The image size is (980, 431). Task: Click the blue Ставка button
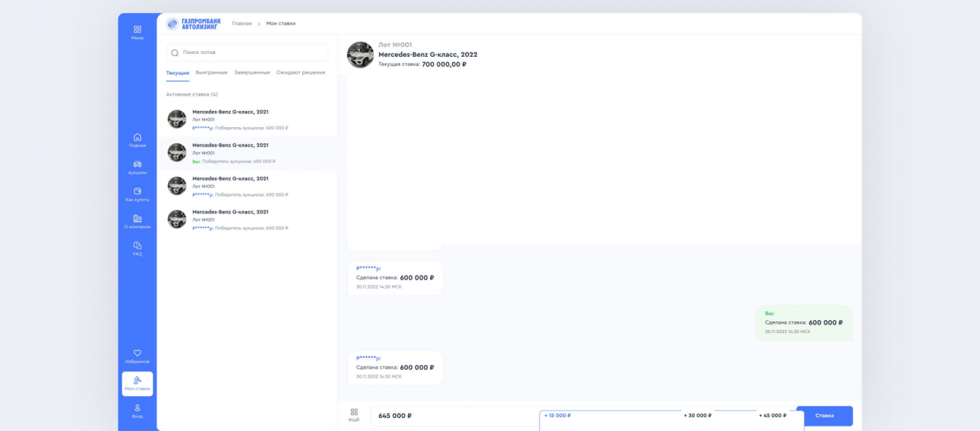coord(824,416)
